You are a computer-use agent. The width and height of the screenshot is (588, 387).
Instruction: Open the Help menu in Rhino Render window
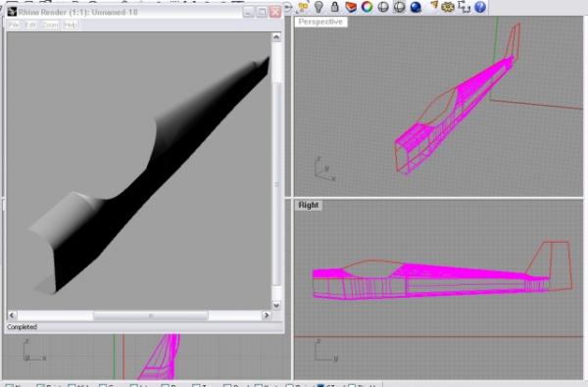[71, 24]
